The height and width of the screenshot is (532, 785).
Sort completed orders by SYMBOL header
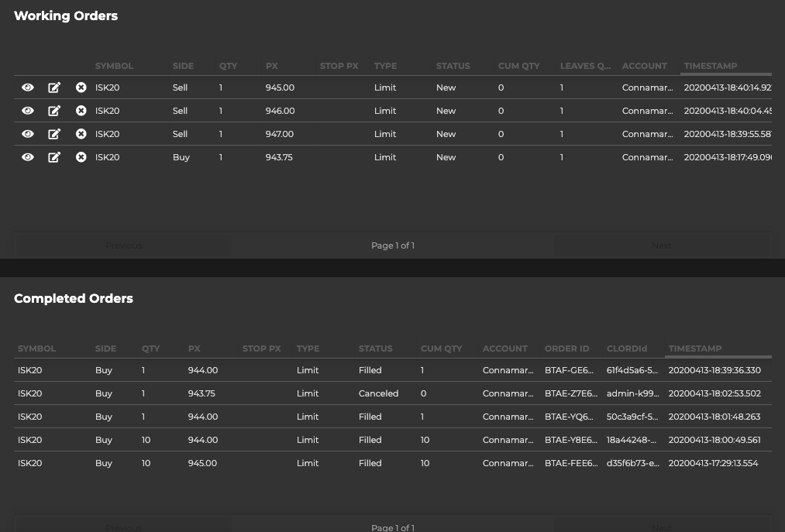(x=36, y=348)
